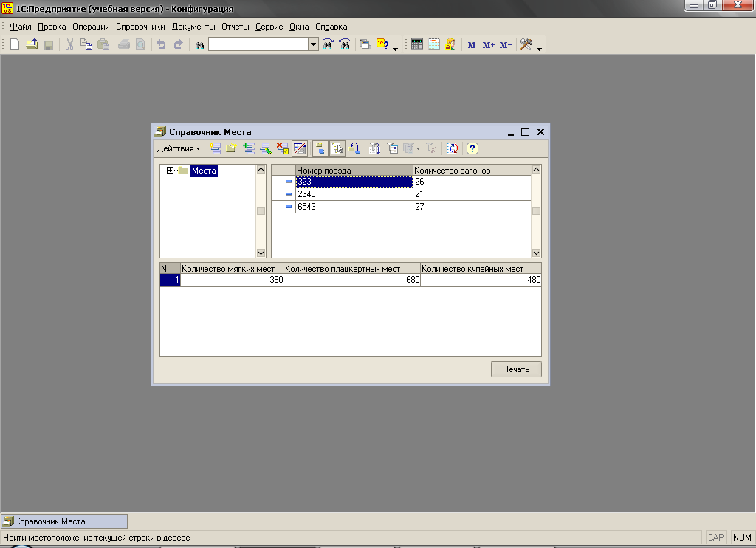Screen dimensions: 756x548
Task: Open the Справочники menu
Action: coord(140,27)
